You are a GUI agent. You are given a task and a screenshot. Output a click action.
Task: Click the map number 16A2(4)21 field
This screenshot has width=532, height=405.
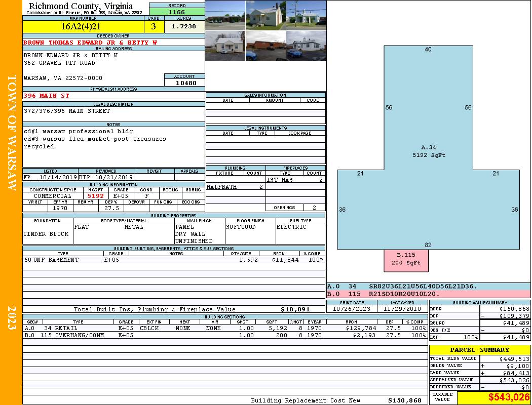tap(83, 26)
